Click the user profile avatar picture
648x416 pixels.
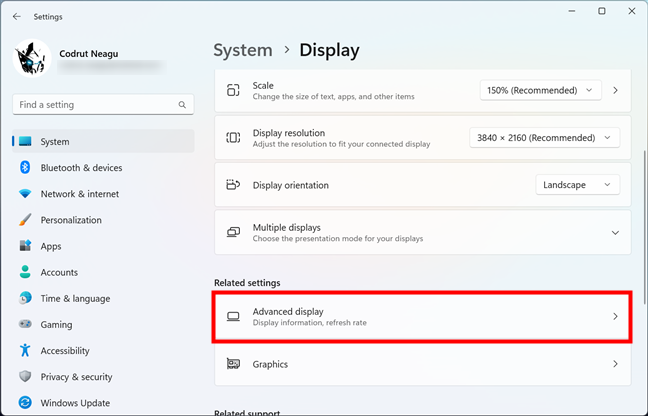(32, 58)
